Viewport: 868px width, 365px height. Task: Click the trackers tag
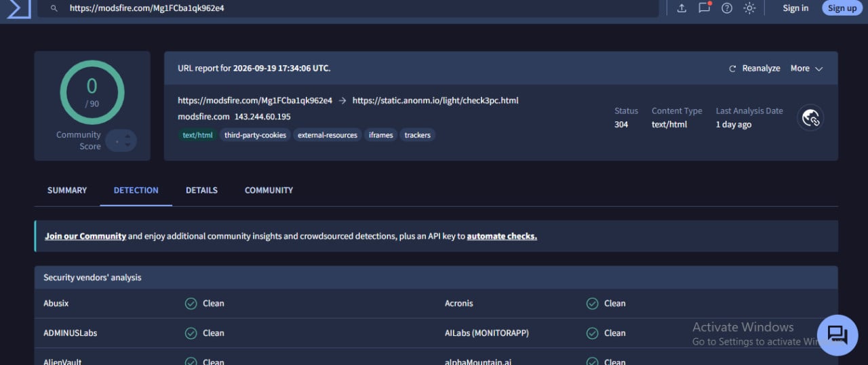point(418,135)
